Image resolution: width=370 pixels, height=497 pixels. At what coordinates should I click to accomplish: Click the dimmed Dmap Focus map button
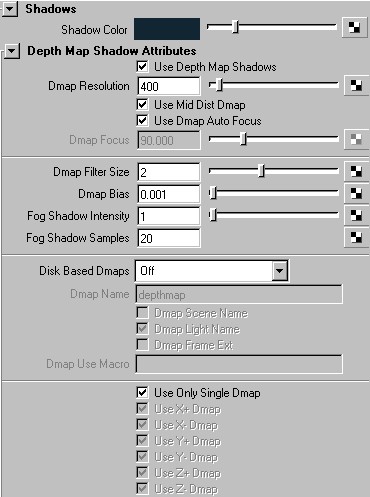[x=356, y=140]
